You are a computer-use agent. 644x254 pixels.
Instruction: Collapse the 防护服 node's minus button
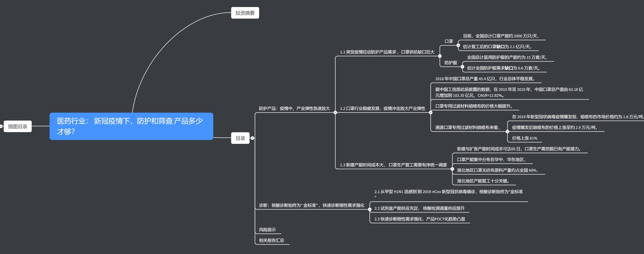[462, 67]
